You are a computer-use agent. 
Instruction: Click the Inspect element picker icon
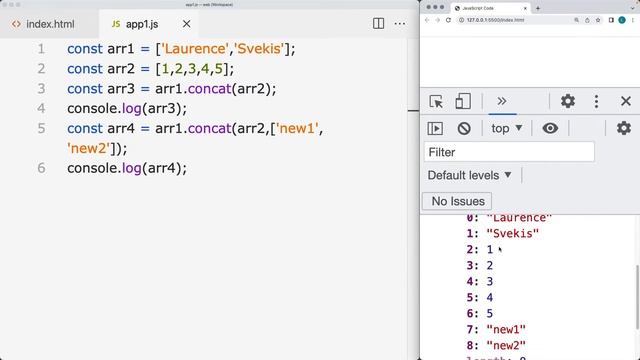(x=436, y=101)
